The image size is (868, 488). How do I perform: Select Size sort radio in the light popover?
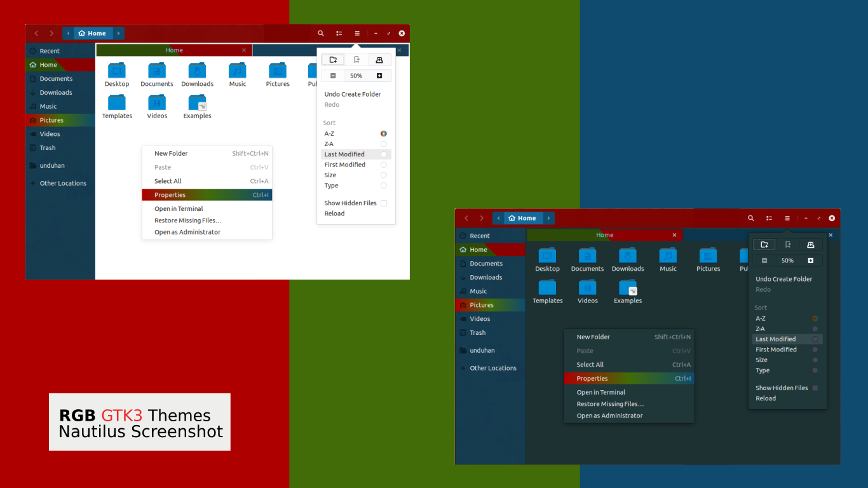click(384, 175)
